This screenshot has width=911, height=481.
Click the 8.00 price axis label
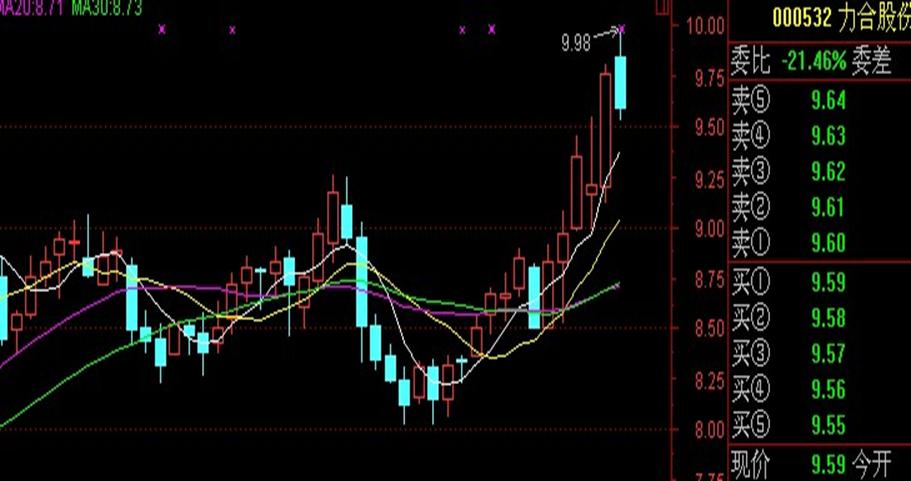pyautogui.click(x=710, y=430)
